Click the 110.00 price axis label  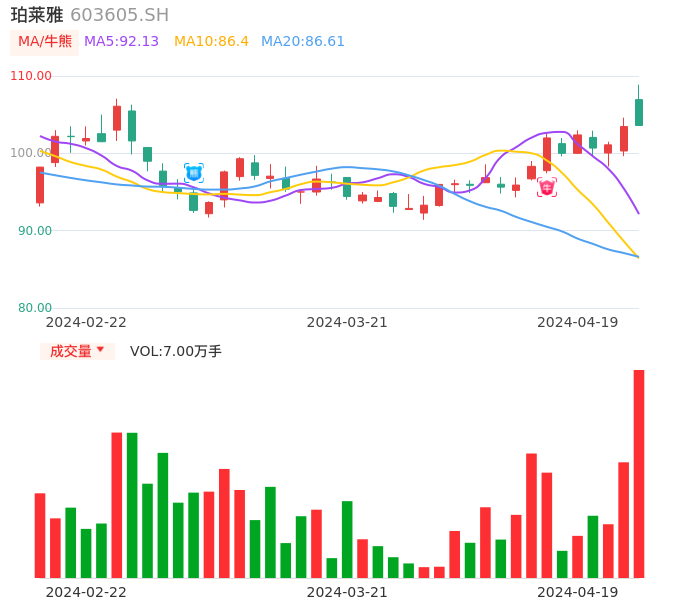tap(31, 76)
